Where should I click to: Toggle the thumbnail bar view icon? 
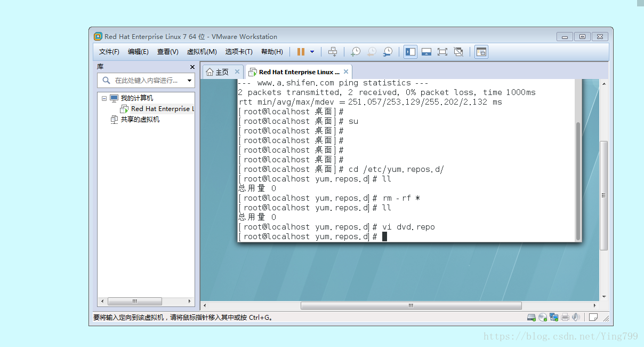426,52
